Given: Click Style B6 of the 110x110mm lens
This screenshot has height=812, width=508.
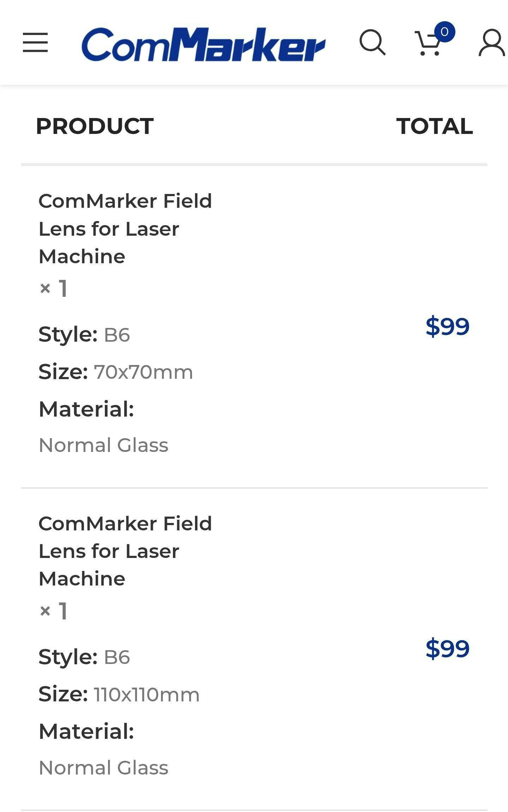Looking at the screenshot, I should 117,657.
